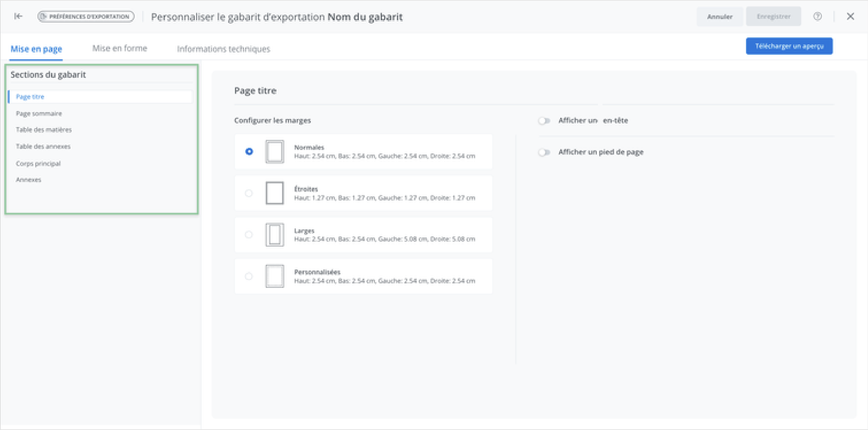Click the Personnalisées margin page thumbnail
868x430 pixels.
[x=275, y=276]
